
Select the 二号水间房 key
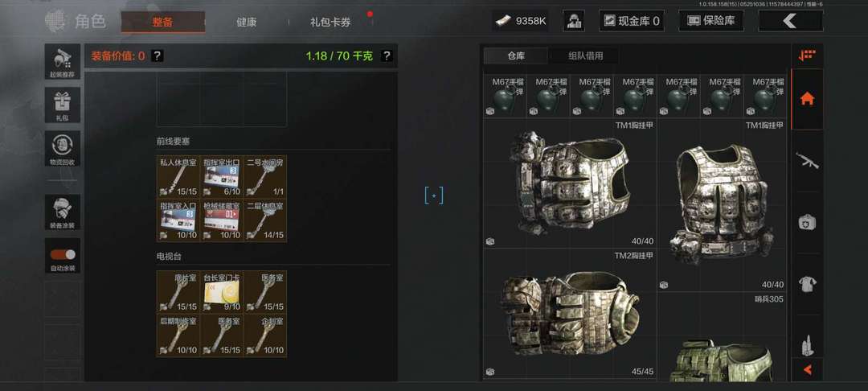coord(265,177)
